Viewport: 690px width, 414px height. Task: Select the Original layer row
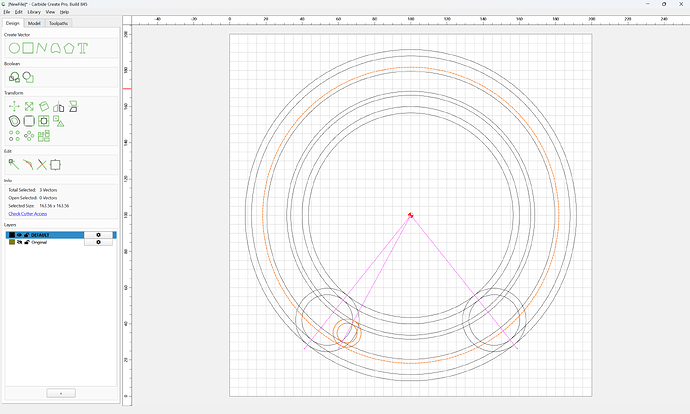click(x=61, y=242)
